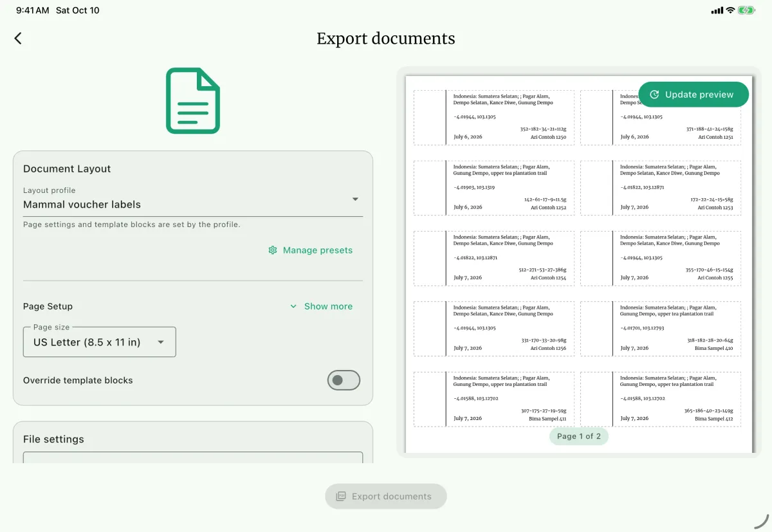
Task: Tap the battery charging icon
Action: click(747, 10)
